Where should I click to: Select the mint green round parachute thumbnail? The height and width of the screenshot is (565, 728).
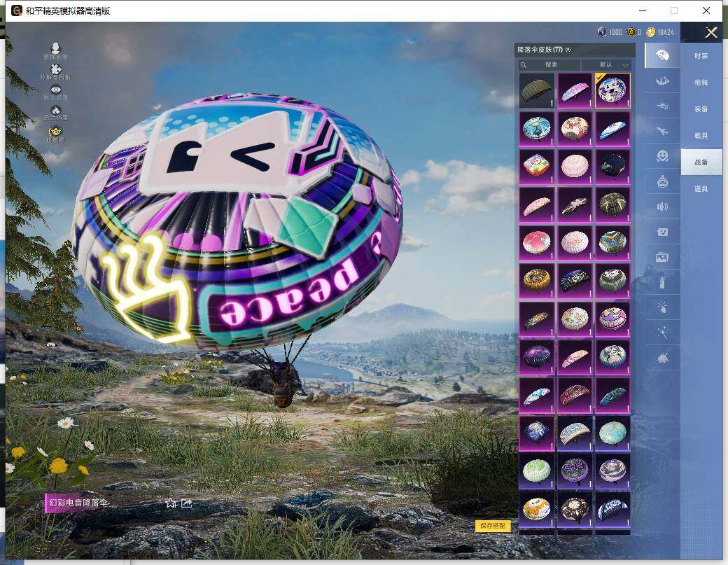tap(612, 433)
